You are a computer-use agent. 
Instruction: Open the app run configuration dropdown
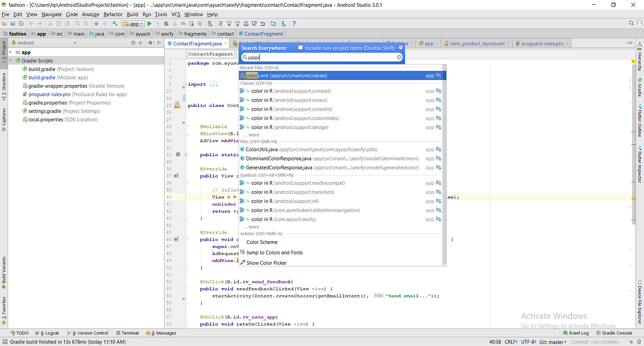coord(134,23)
